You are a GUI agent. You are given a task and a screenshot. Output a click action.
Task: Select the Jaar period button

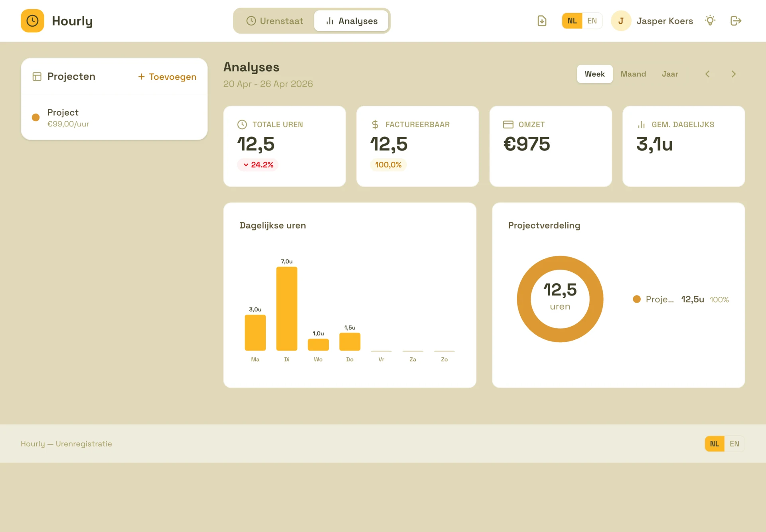[x=670, y=74]
